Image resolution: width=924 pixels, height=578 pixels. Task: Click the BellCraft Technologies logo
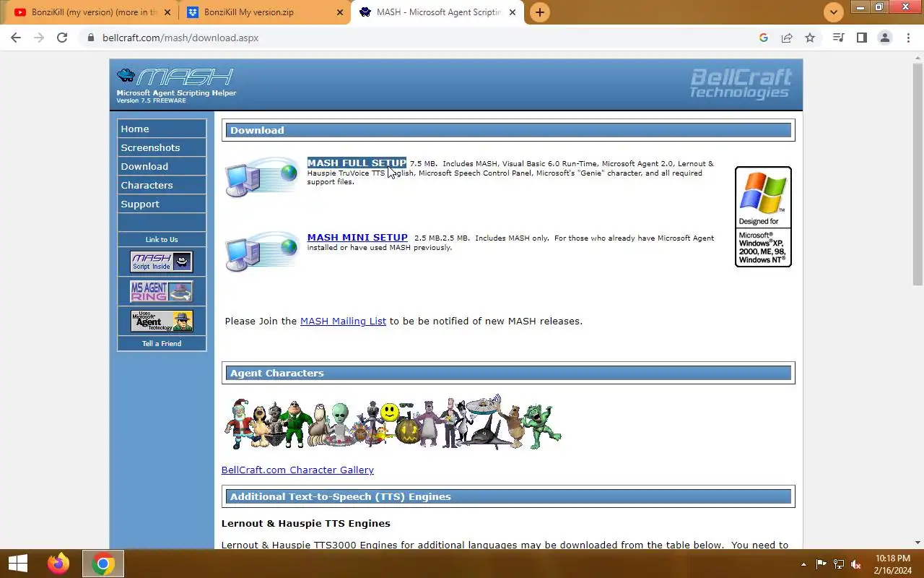click(741, 83)
